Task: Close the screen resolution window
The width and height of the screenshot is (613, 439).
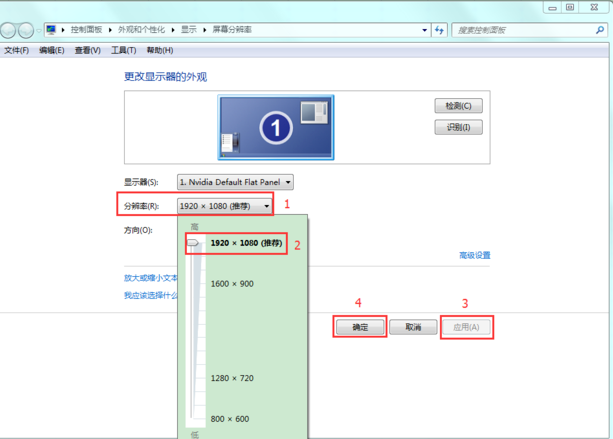Action: point(594,7)
